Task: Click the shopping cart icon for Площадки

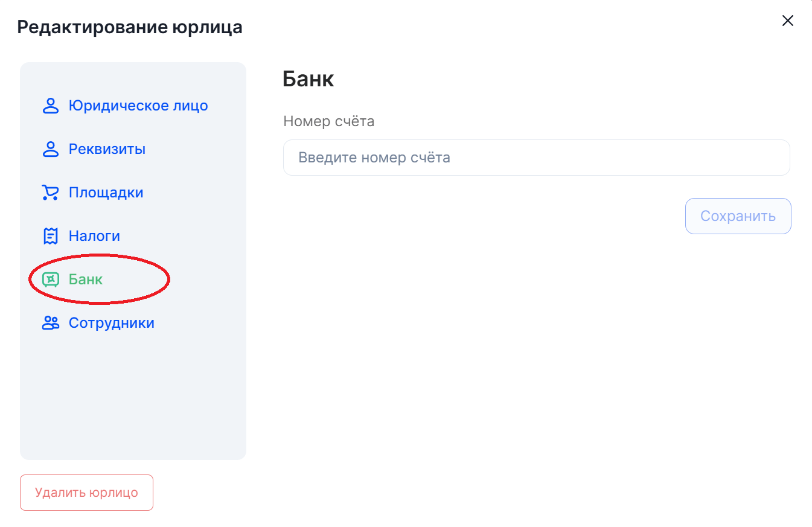Action: (x=50, y=193)
